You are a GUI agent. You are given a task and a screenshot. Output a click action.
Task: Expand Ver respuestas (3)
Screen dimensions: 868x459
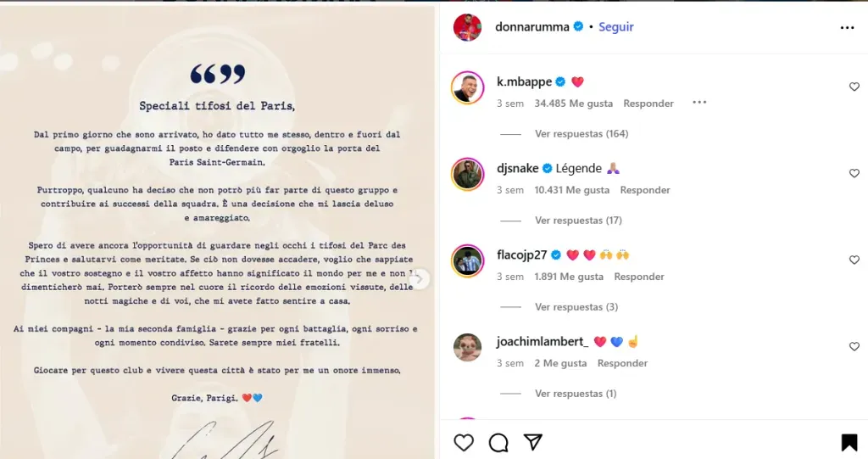576,306
